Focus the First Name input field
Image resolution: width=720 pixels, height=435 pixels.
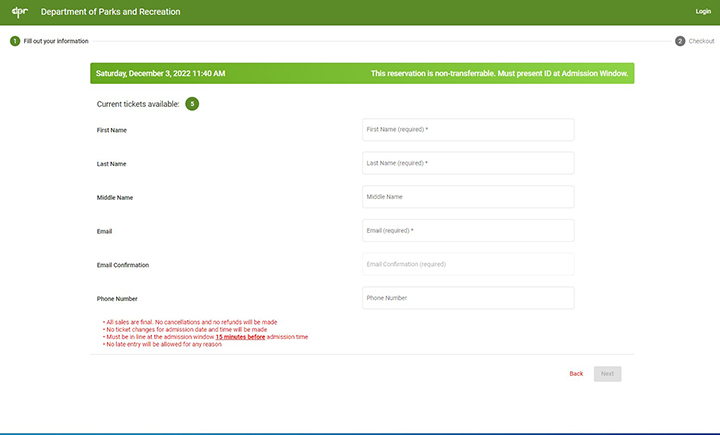point(468,130)
